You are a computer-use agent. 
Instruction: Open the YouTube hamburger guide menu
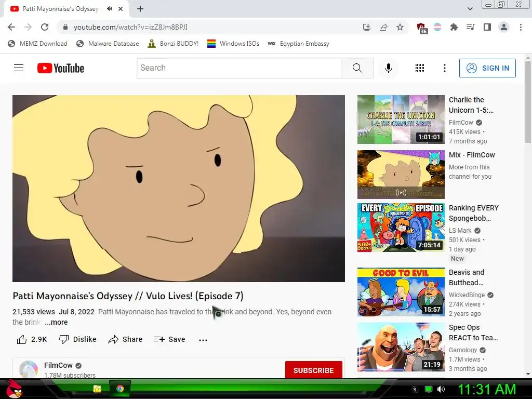click(x=19, y=68)
